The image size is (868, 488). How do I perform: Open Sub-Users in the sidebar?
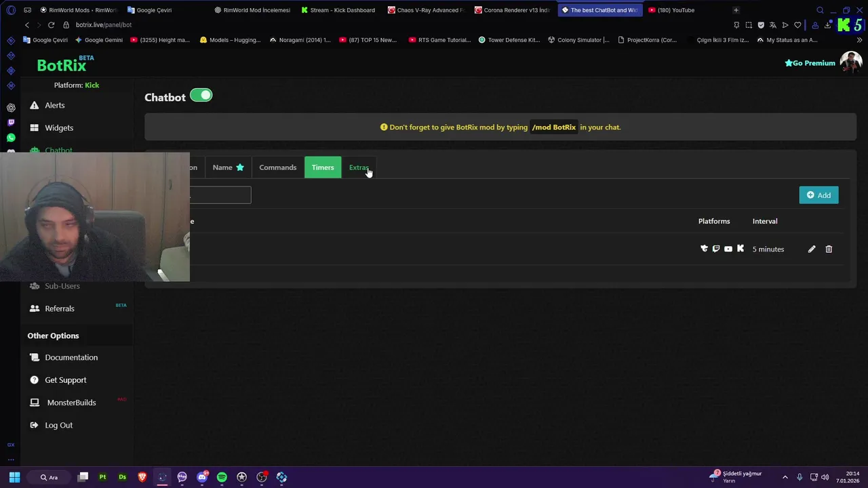click(x=62, y=286)
